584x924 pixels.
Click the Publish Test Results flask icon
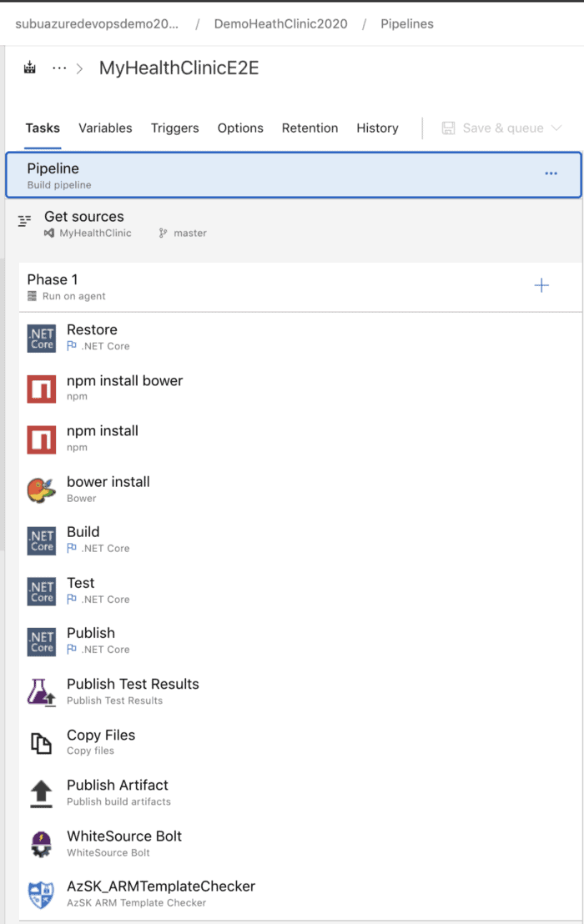(x=41, y=692)
